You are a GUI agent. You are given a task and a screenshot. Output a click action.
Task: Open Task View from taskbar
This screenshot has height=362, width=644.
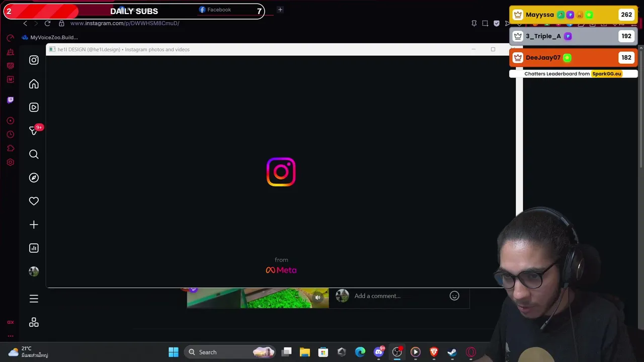[x=287, y=352]
